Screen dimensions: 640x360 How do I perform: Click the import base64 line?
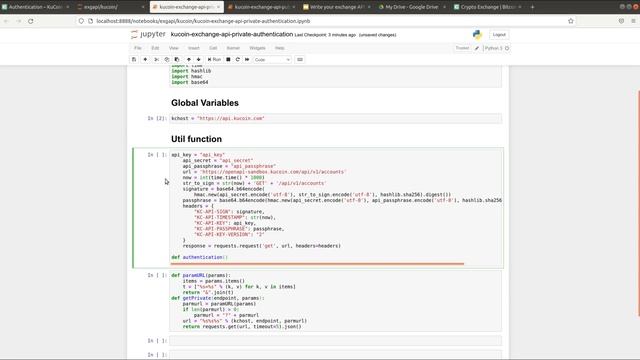coord(190,82)
